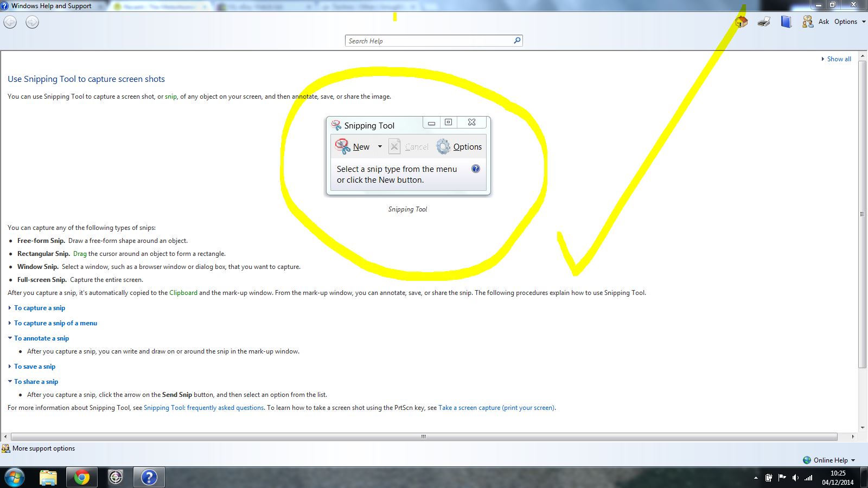
Task: Open the Online Help dropdown
Action: pyautogui.click(x=834, y=460)
